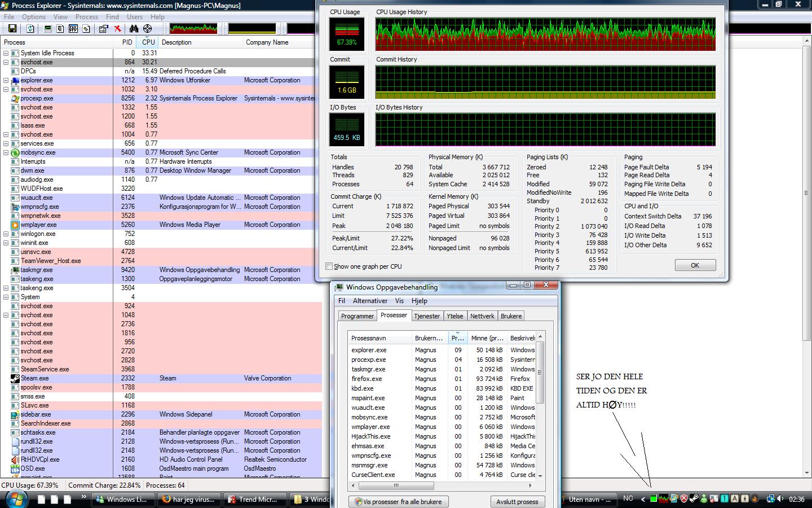The height and width of the screenshot is (508, 812).
Task: Click the Messenger green person tray icon
Action: point(704,498)
